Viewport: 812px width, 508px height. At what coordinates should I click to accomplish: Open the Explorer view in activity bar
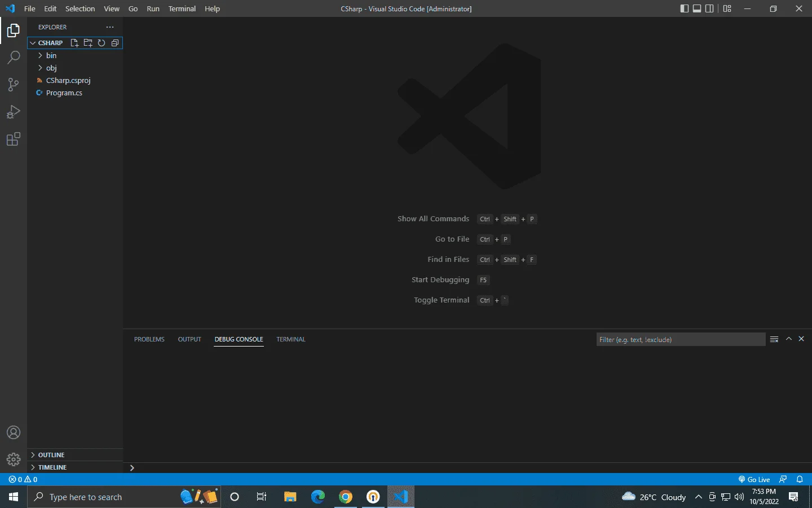click(x=14, y=30)
